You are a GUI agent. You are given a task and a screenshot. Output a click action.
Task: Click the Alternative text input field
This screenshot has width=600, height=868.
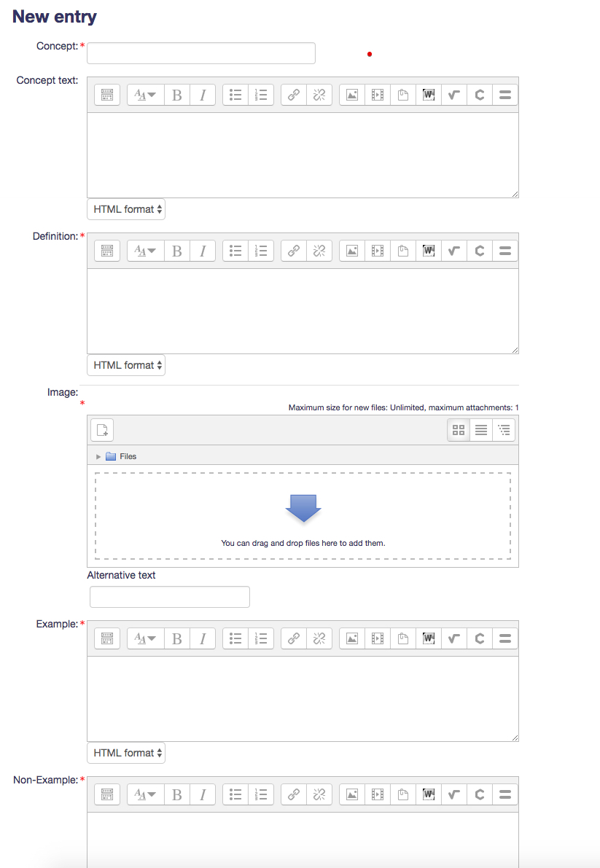click(170, 597)
